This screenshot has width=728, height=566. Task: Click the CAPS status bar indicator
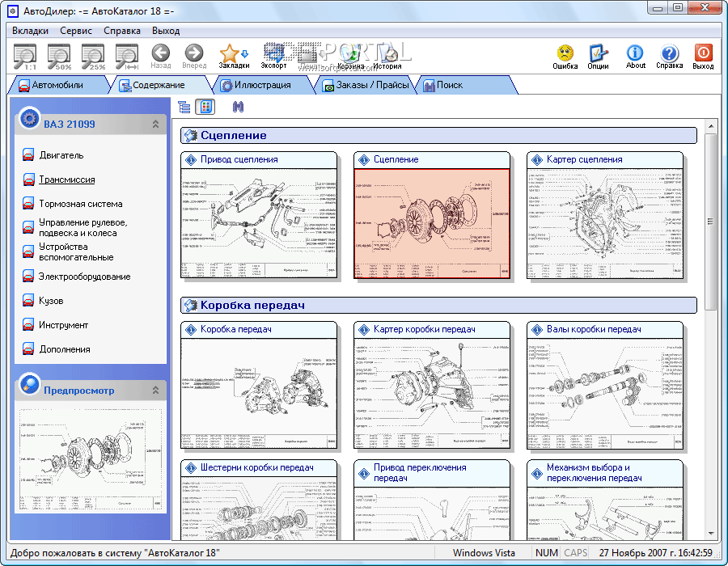576,553
